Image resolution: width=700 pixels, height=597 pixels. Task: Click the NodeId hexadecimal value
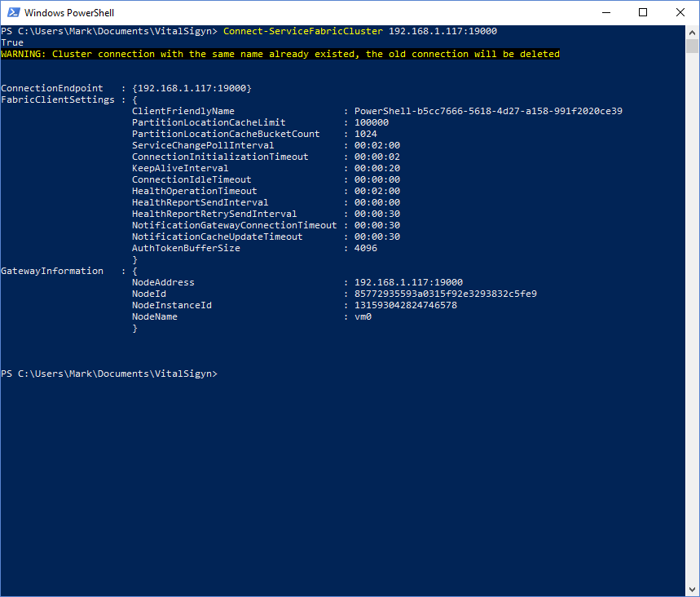coord(446,294)
